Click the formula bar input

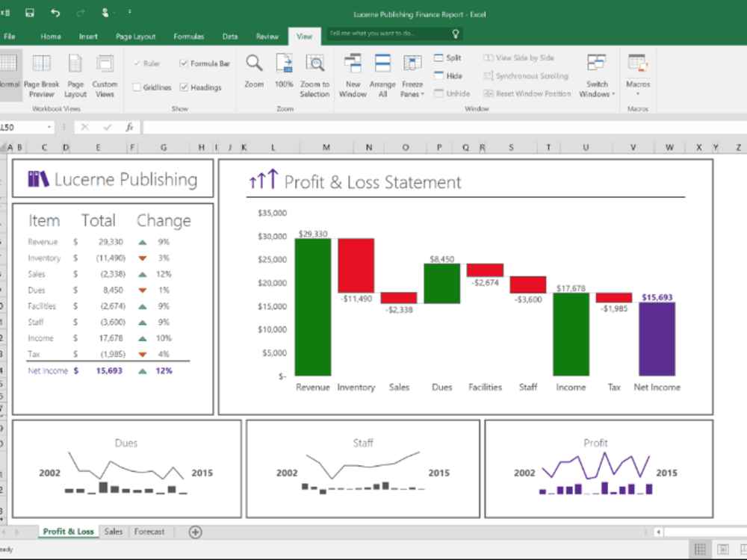[444, 127]
